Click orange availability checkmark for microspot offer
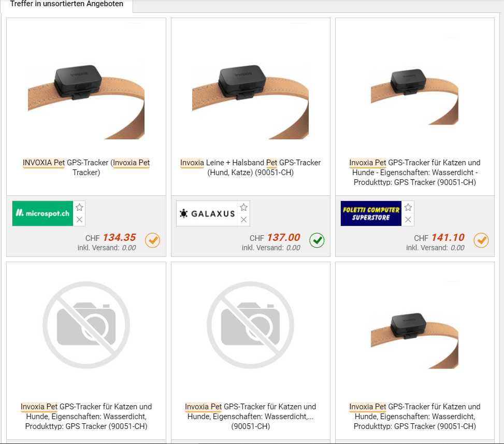Image resolution: width=504 pixels, height=444 pixels. pyautogui.click(x=152, y=240)
